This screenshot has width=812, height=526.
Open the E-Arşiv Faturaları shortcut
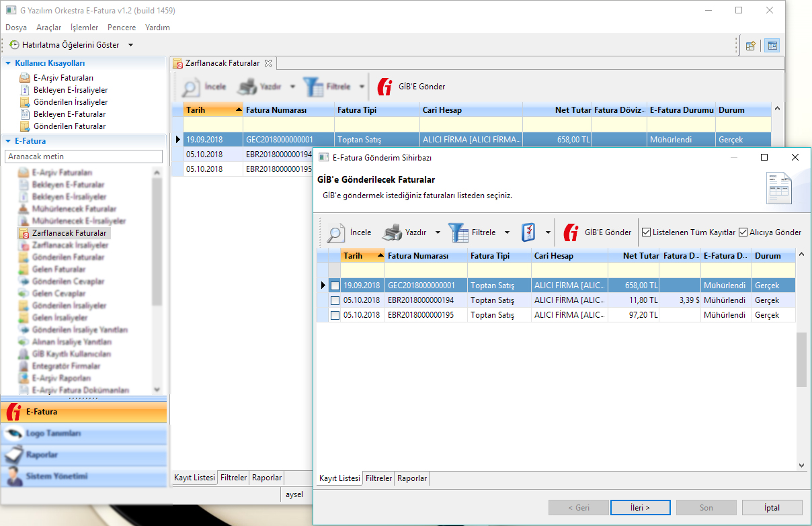[63, 77]
